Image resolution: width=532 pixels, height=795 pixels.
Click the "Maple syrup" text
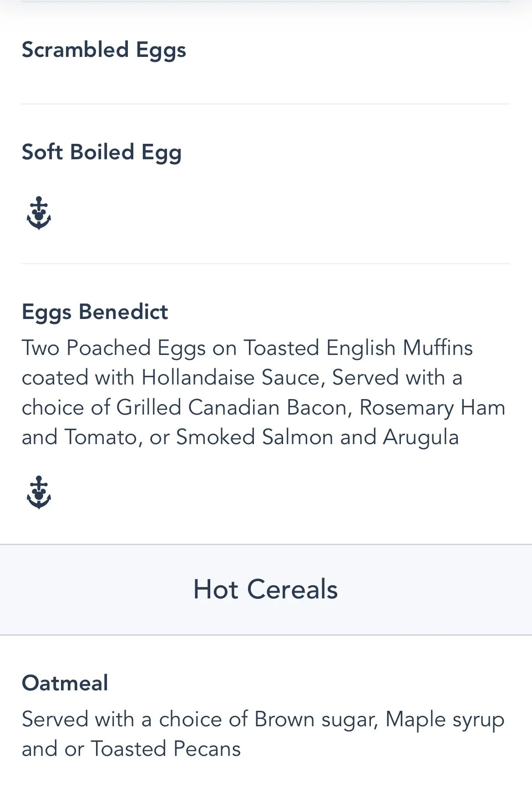445,720
